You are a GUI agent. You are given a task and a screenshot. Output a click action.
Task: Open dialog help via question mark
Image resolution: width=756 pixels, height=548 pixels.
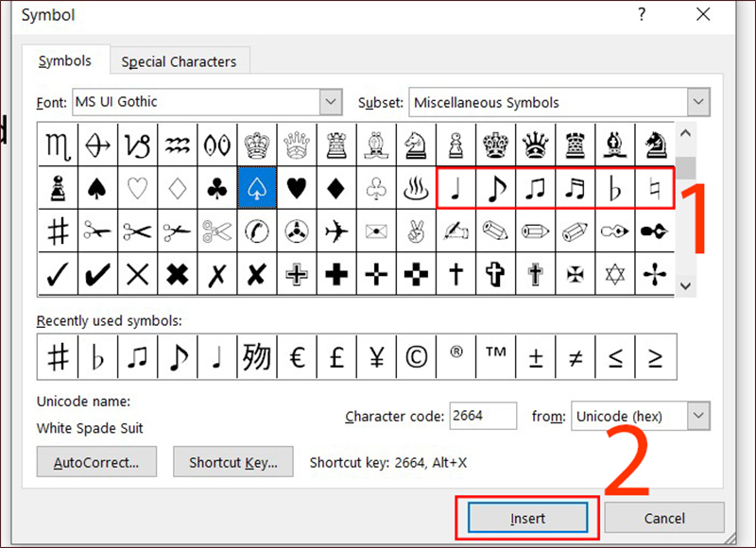point(642,14)
